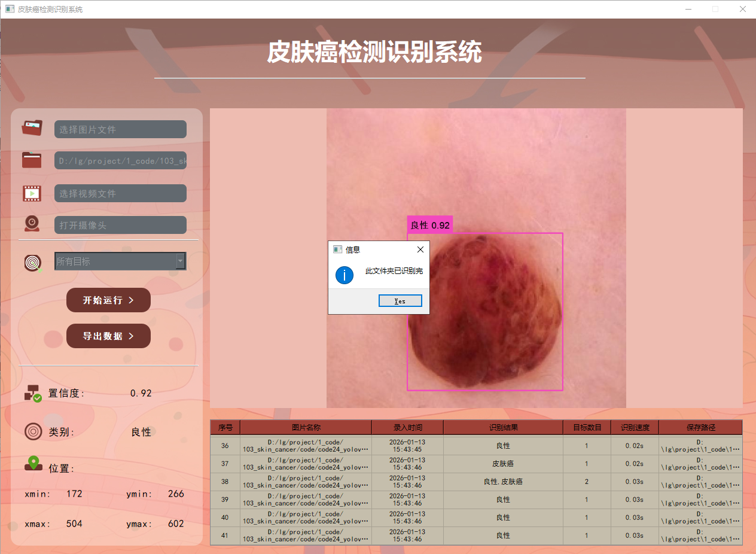Click the 选择视频文件 input field

[x=120, y=193]
